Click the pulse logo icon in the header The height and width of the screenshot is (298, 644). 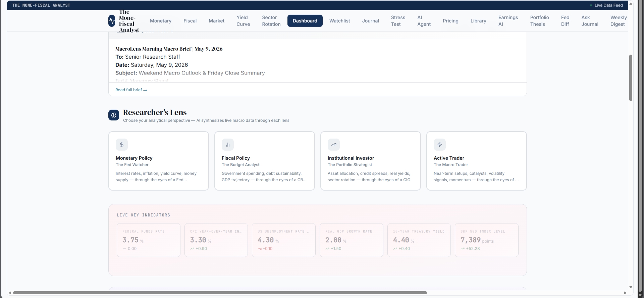point(112,21)
